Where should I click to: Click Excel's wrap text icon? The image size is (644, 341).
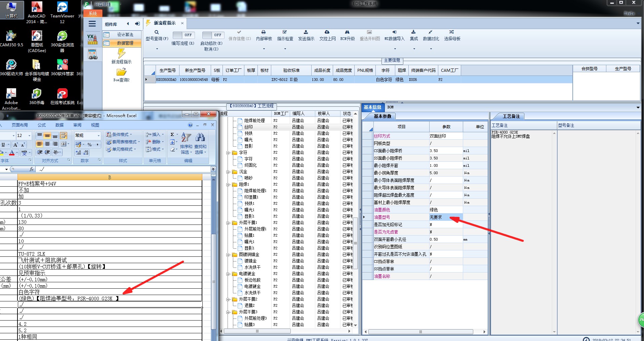coord(63,136)
